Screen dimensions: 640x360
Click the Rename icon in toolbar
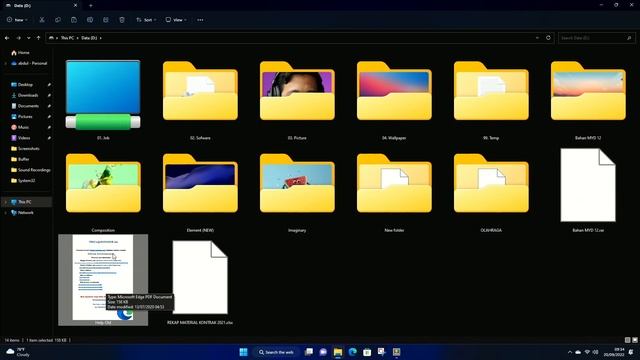(x=90, y=20)
